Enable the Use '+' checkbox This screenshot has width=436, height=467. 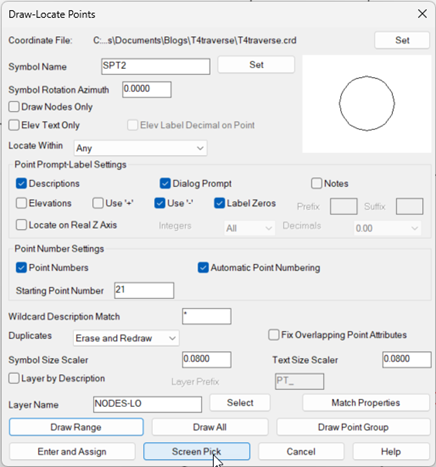click(x=98, y=203)
